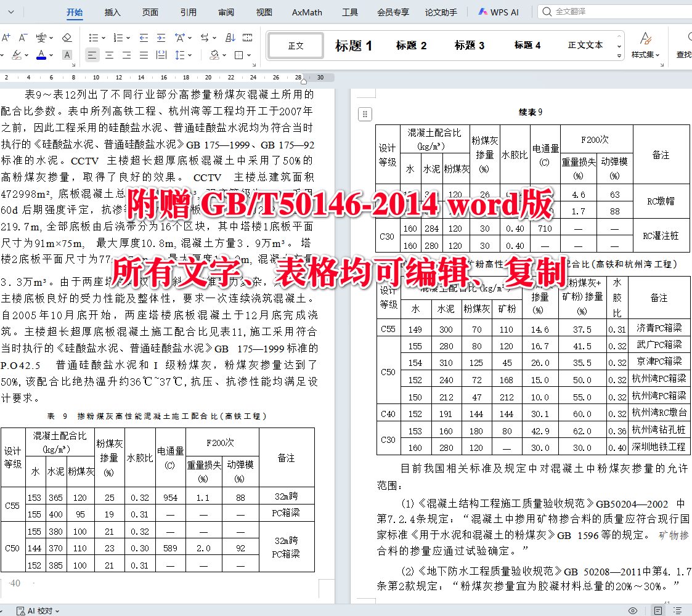Toggle right text alignment
Screen dimensions: 692x616
(127, 55)
